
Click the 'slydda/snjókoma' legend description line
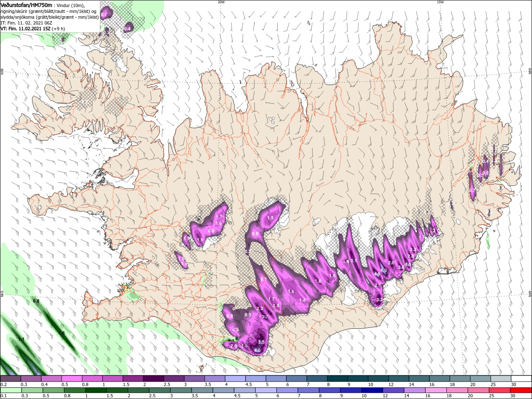tap(49, 17)
